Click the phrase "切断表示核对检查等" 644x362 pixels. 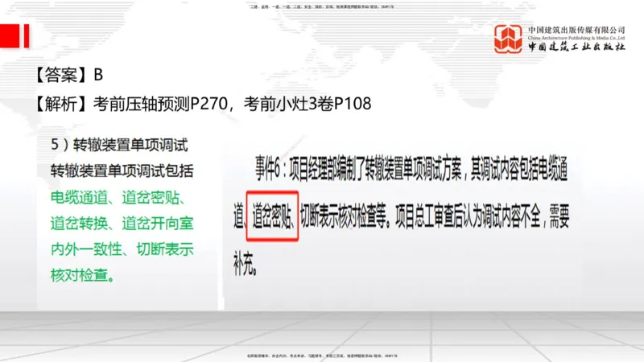pyautogui.click(x=345, y=216)
